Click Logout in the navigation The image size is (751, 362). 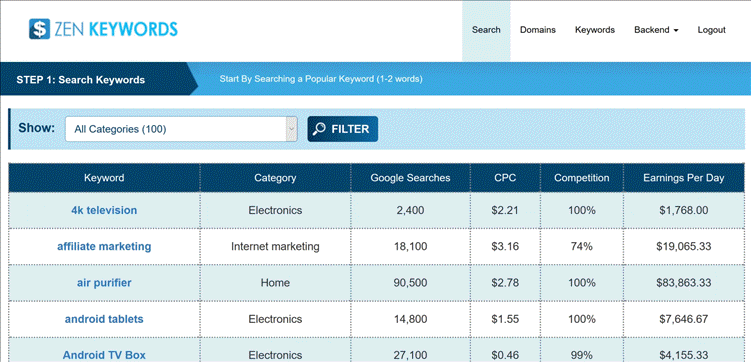711,30
